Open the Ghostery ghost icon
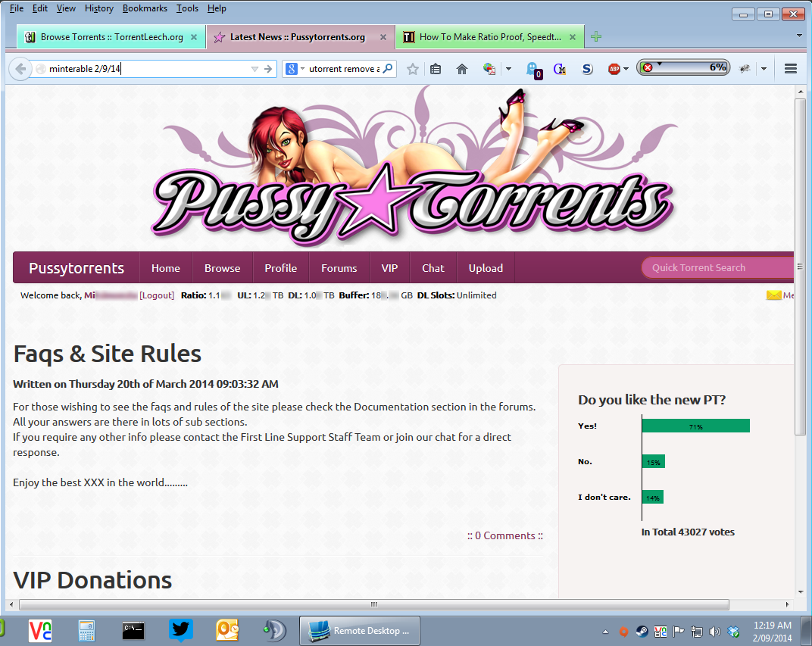The height and width of the screenshot is (646, 812). (x=533, y=70)
